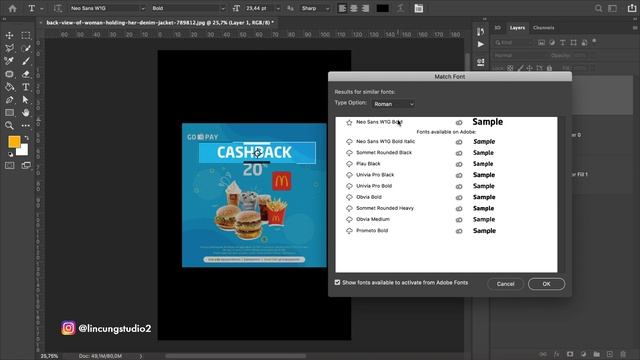Switch to the Channels tab
This screenshot has width=640, height=360.
544,28
